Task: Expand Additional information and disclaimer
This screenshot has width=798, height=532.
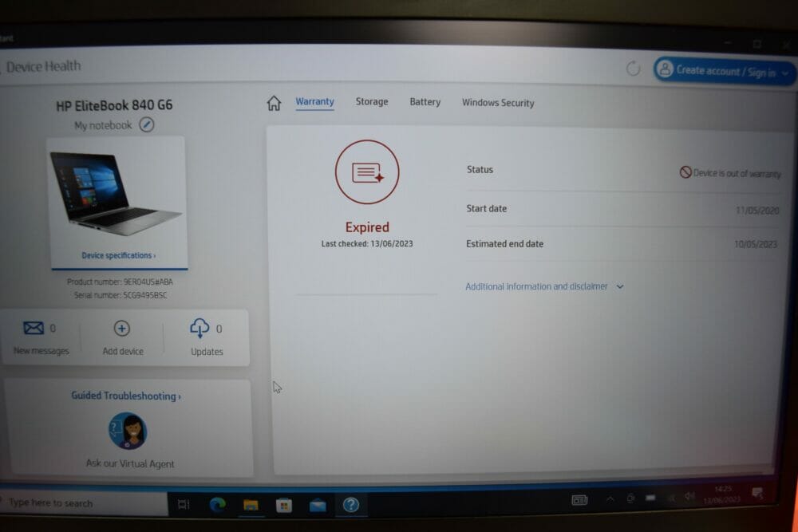Action: 544,286
